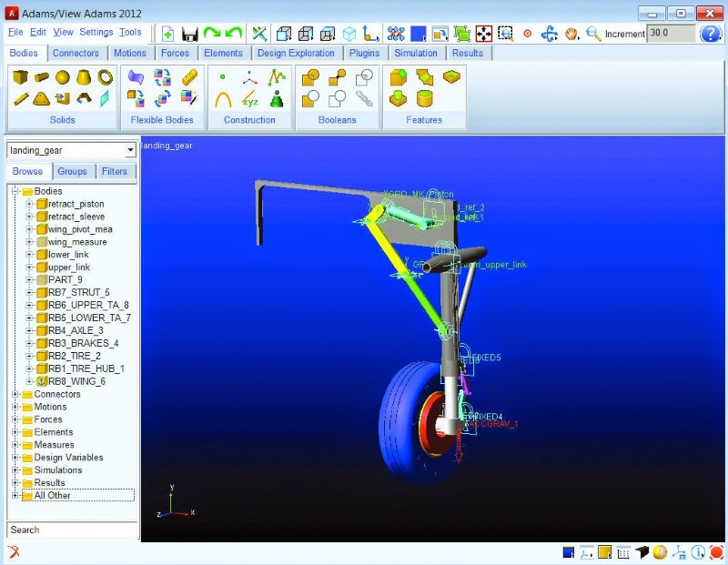The width and height of the screenshot is (728, 565).
Task: Open the File menu
Action: click(x=15, y=32)
